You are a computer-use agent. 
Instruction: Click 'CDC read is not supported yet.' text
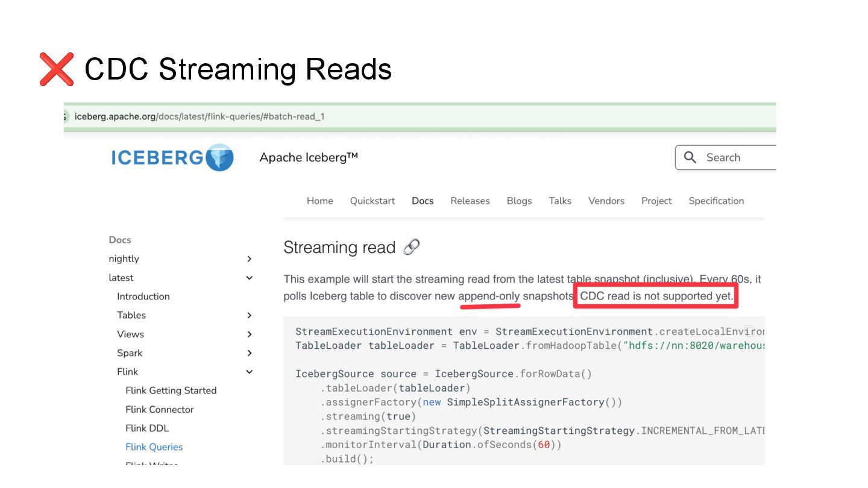click(656, 296)
